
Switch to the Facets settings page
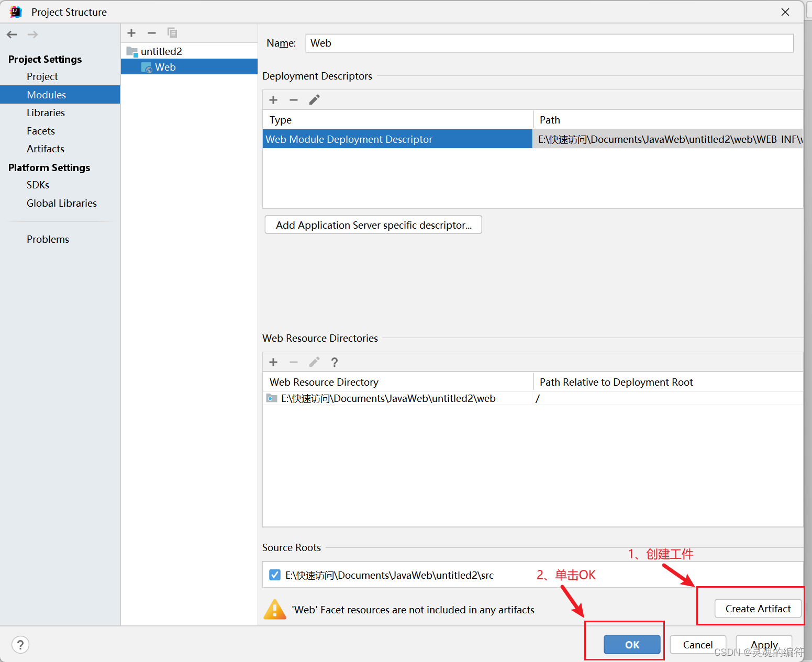[41, 131]
